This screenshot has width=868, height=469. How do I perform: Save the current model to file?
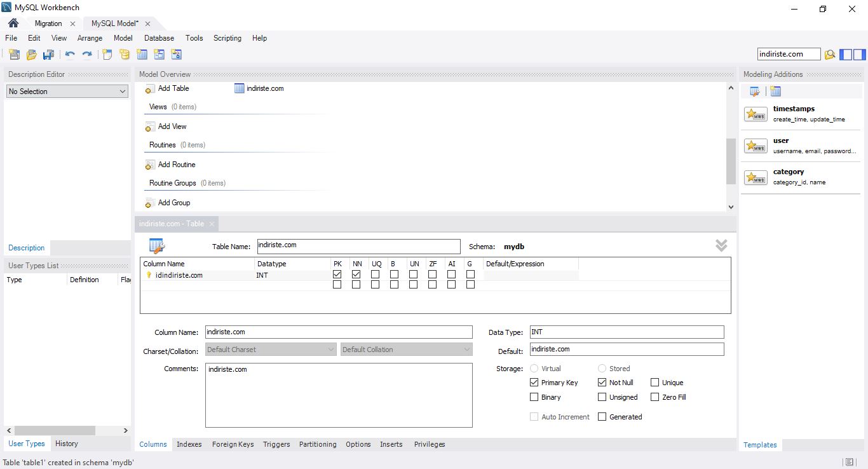(48, 55)
